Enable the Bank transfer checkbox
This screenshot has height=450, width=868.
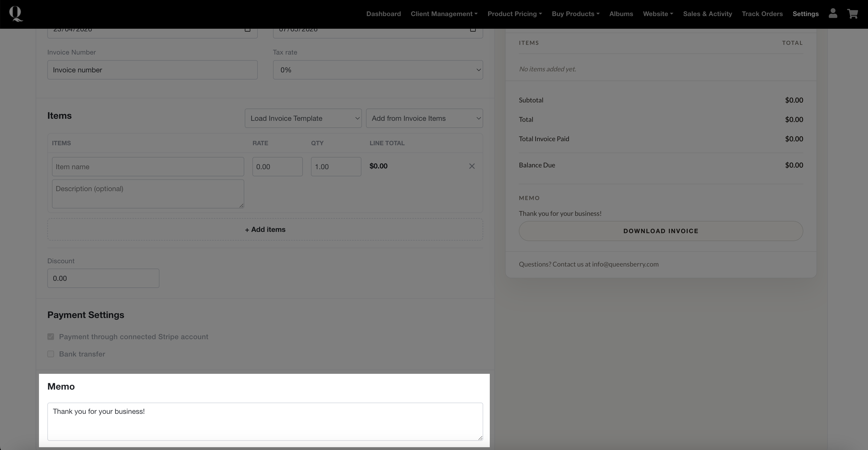51,354
